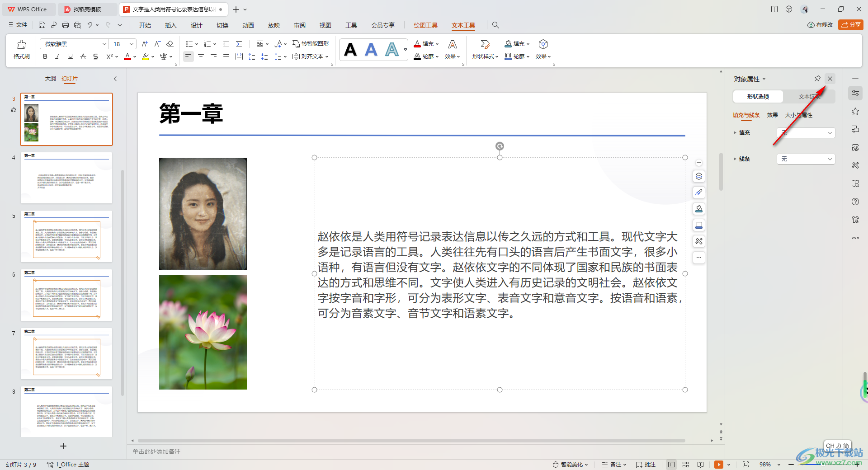Select blue preset text style A

[x=371, y=49]
